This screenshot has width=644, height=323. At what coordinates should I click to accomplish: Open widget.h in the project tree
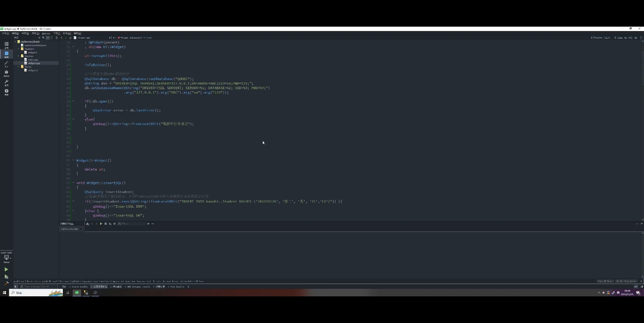tap(33, 53)
